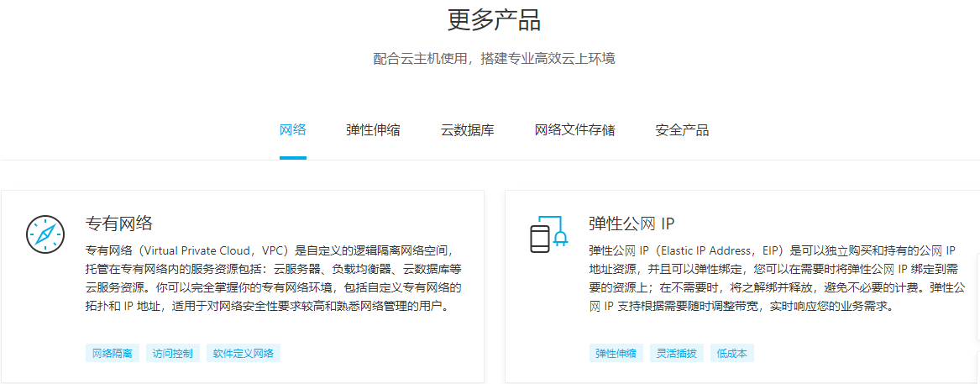This screenshot has height=384, width=980.
Task: Click the 弹性伸缩 tag under 弹性公网 IP
Action: [x=616, y=354]
